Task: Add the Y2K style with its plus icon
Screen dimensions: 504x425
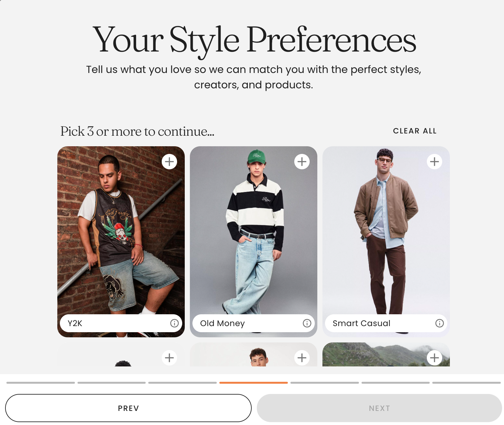Action: coord(169,162)
